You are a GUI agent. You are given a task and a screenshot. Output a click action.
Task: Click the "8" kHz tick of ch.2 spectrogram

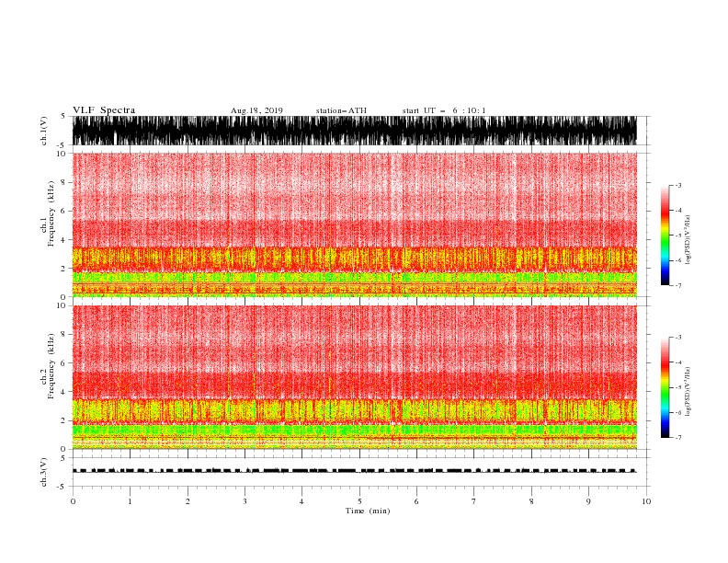point(64,335)
